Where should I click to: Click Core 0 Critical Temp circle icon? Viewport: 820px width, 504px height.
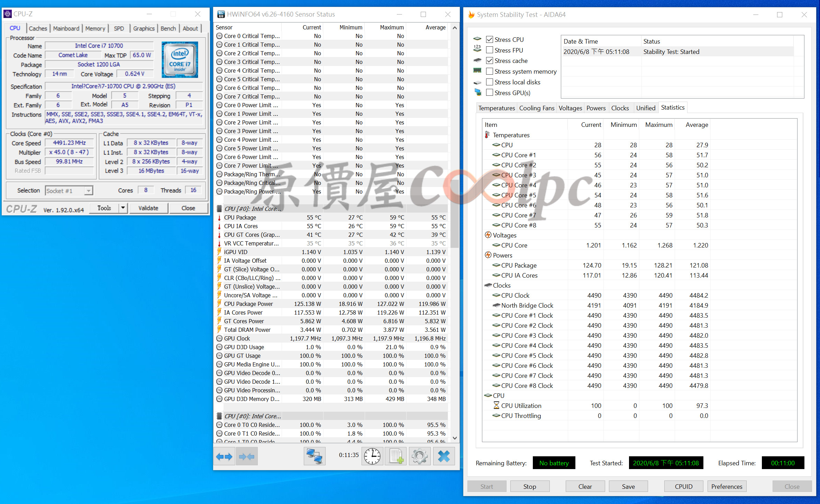(x=219, y=36)
